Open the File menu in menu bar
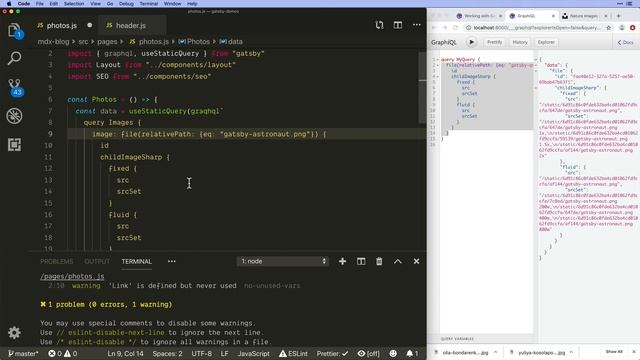Viewport: 640px width, 360px height. (x=40, y=4)
